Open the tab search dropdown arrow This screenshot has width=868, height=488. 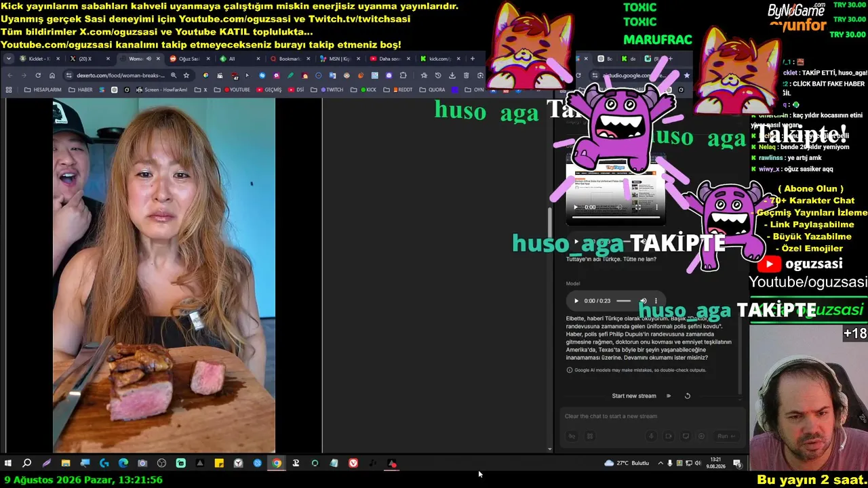9,59
